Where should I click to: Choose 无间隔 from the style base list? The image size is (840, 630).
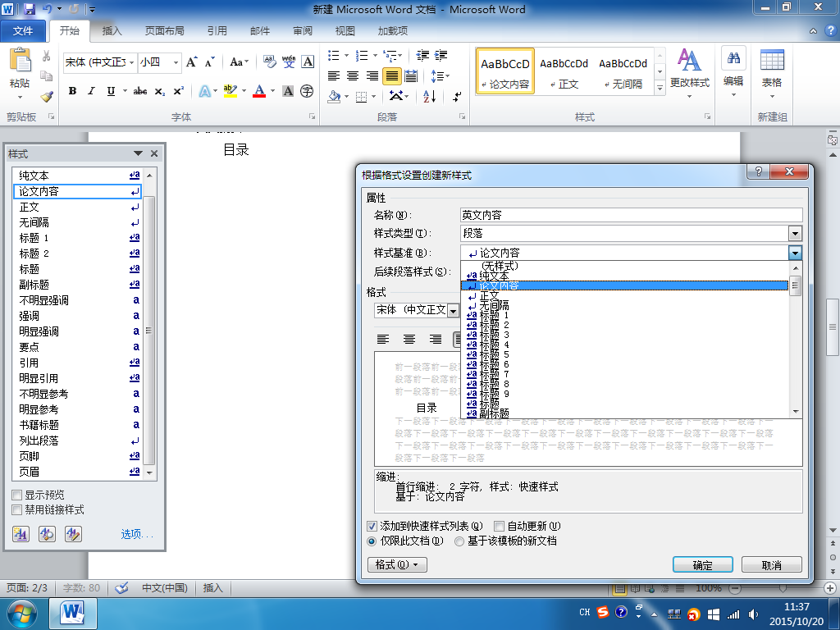click(494, 305)
